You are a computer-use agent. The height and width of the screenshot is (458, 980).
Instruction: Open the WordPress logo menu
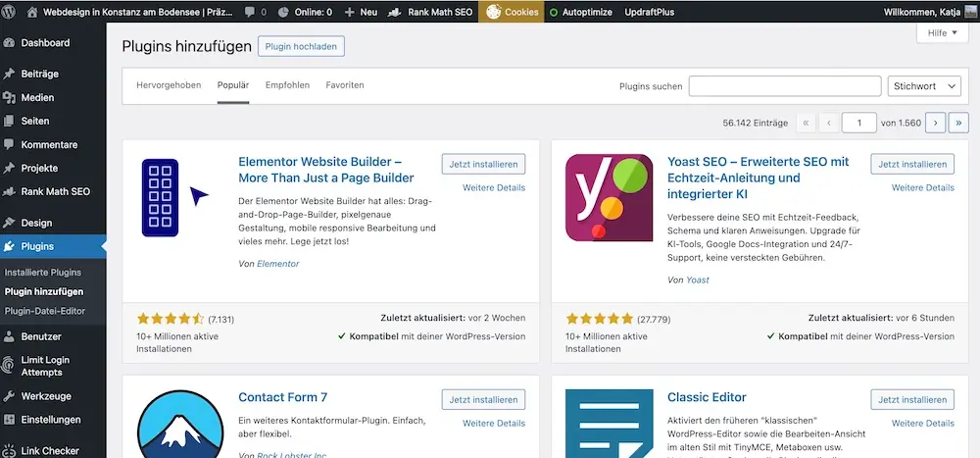point(8,11)
